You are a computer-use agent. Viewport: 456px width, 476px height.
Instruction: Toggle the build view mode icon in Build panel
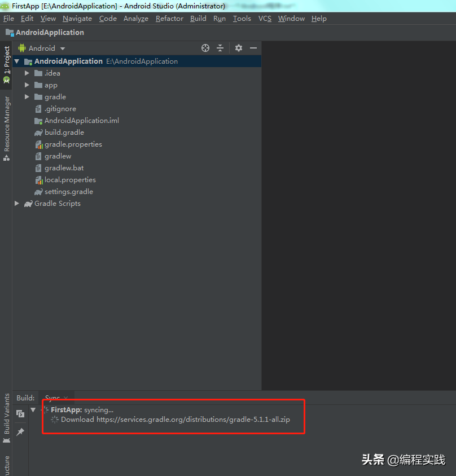[20, 413]
